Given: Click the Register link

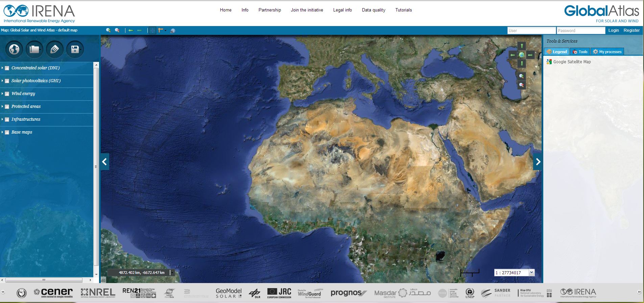Looking at the screenshot, I should click(x=631, y=30).
